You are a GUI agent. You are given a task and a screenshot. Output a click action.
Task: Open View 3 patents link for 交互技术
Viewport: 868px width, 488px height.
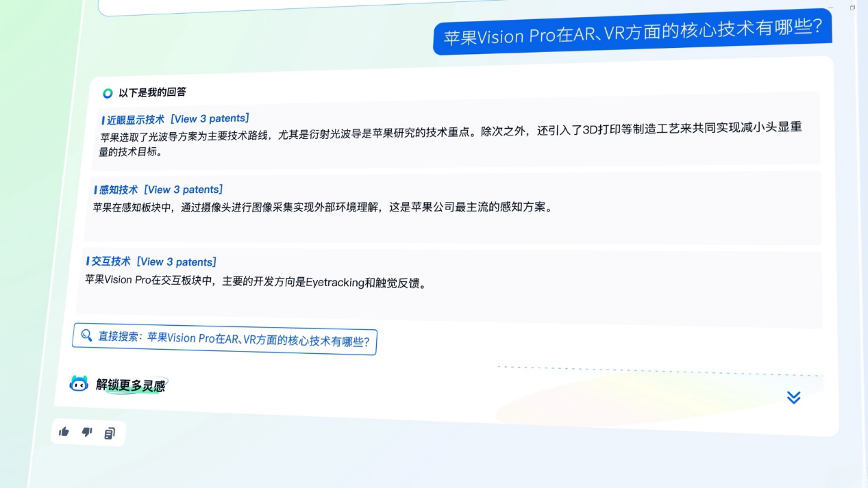tap(176, 261)
